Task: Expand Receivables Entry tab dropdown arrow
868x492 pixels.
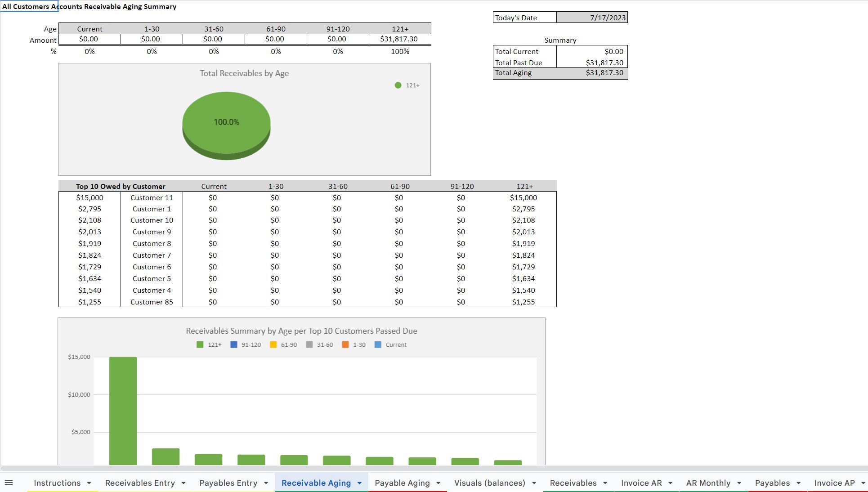Action: coord(183,483)
